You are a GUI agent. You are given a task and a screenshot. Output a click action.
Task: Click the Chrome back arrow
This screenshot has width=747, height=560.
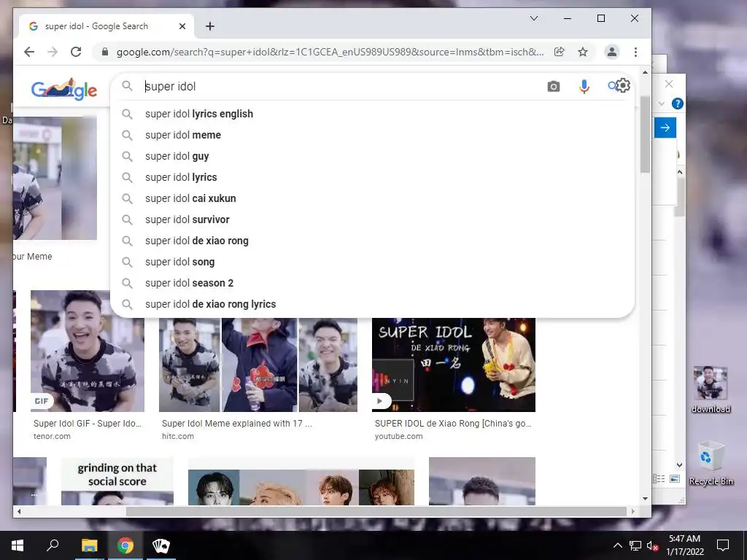[29, 52]
